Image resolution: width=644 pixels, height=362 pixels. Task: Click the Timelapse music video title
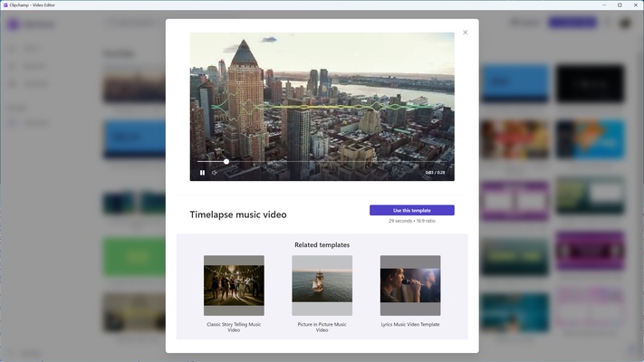(238, 214)
